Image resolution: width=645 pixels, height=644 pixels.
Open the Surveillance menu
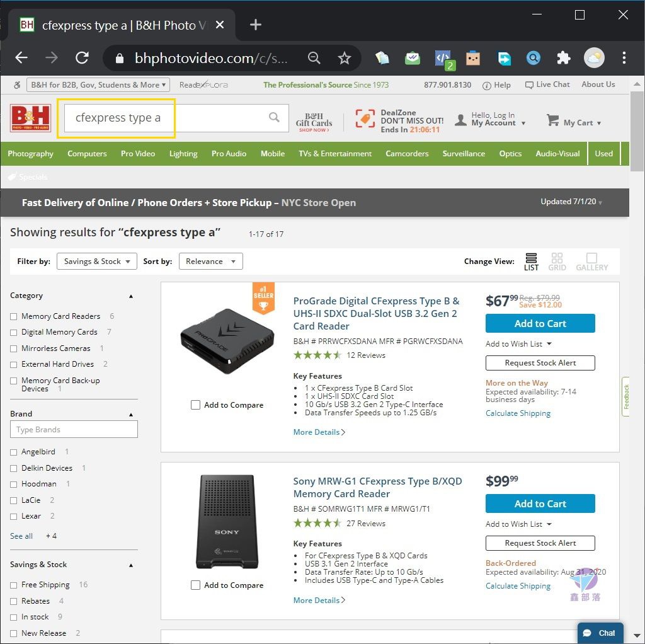click(464, 154)
